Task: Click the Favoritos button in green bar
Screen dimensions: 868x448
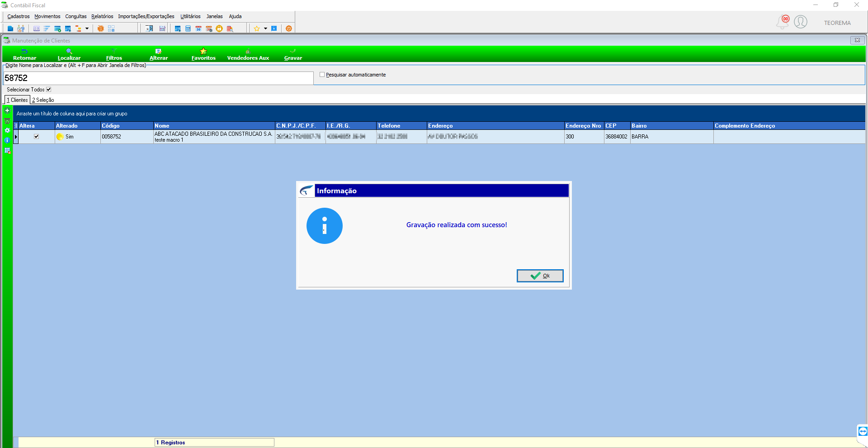Action: coord(203,54)
